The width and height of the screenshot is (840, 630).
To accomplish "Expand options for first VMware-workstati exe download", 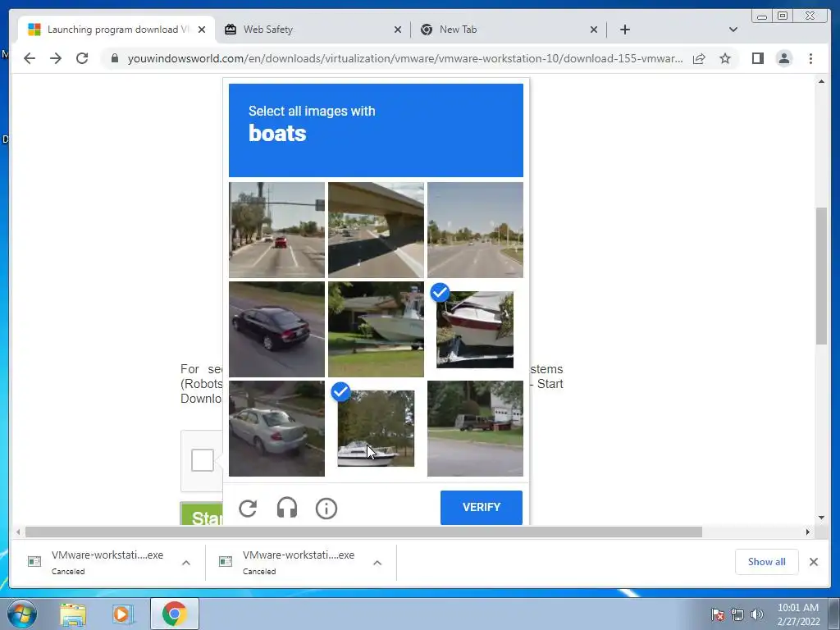I will (x=186, y=563).
